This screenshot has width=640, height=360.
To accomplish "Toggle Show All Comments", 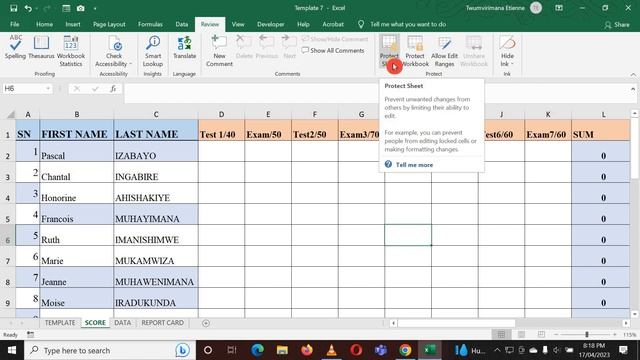I will (333, 51).
